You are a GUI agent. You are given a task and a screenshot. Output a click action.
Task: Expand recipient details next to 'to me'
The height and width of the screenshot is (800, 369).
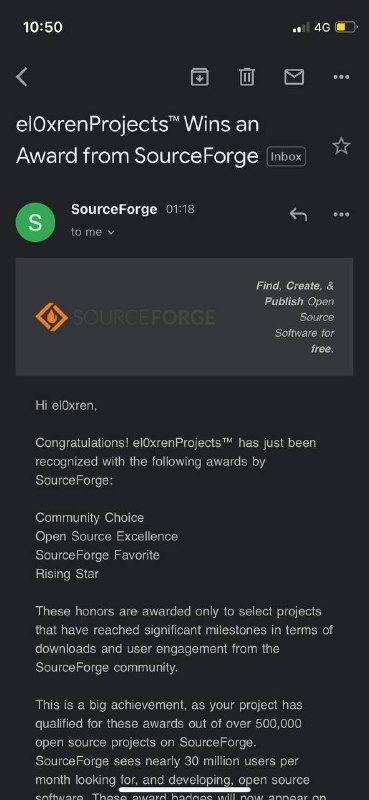111,233
